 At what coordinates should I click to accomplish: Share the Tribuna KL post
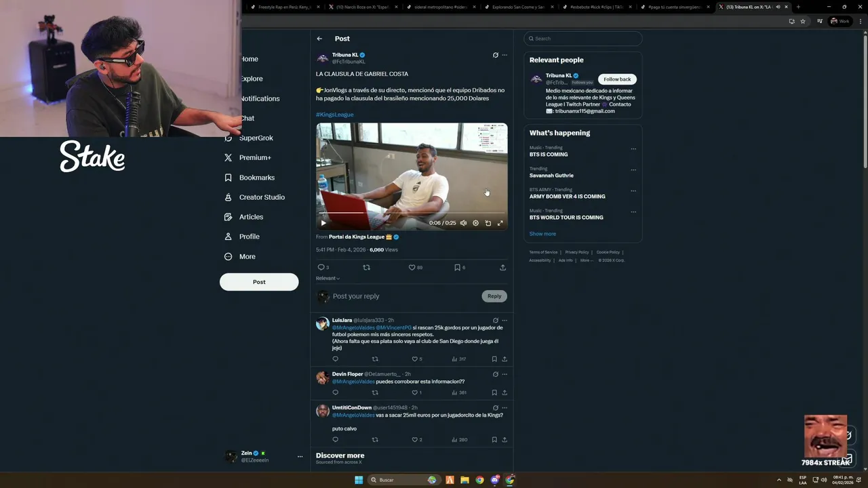[x=502, y=268]
